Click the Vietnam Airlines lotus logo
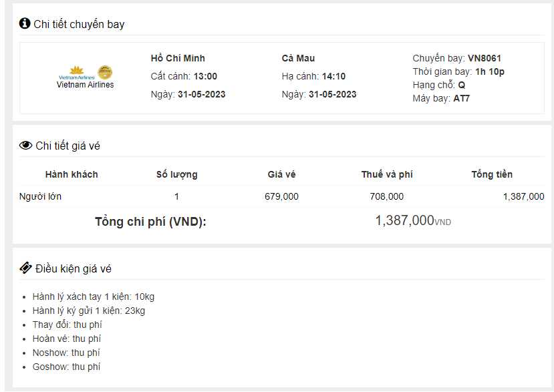This screenshot has width=554, height=392. tap(76, 72)
